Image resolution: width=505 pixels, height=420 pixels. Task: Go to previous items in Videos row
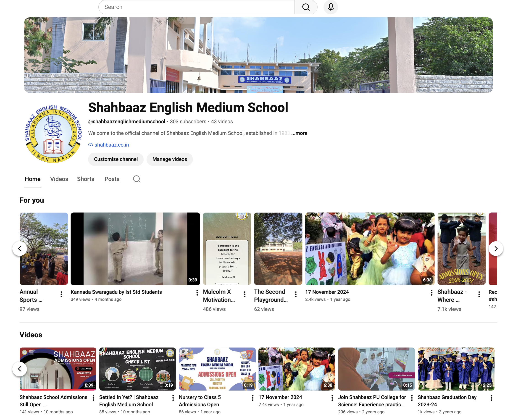pos(19,369)
